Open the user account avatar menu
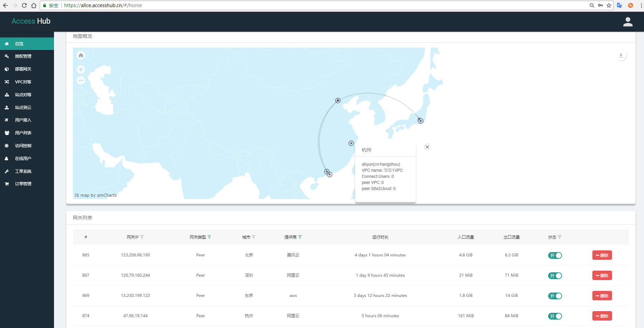644x328 pixels. 628,22
